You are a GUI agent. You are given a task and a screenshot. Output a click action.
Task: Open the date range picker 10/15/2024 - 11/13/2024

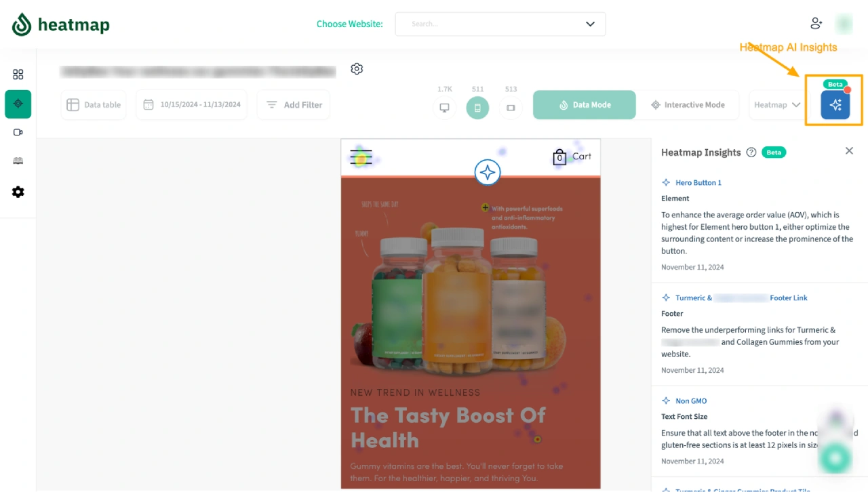coord(191,105)
